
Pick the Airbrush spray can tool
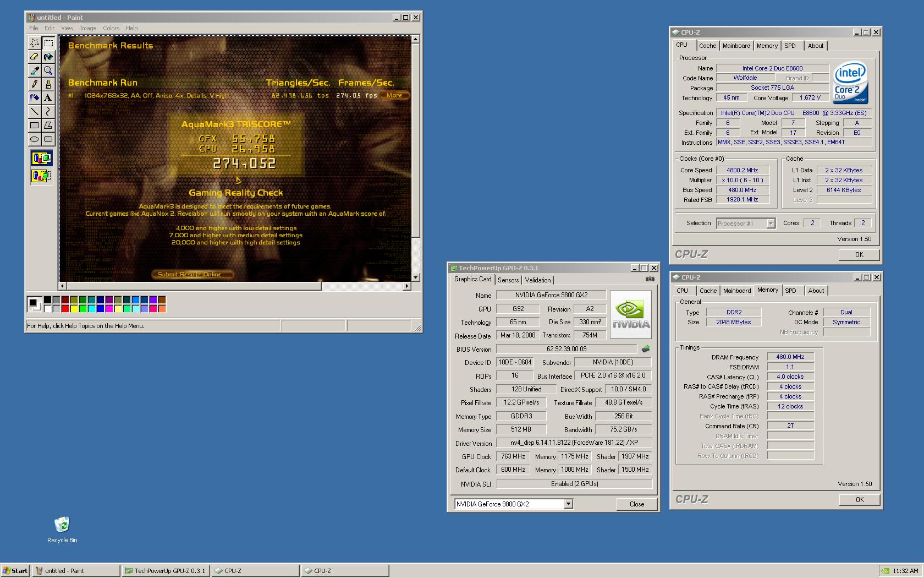[x=35, y=98]
